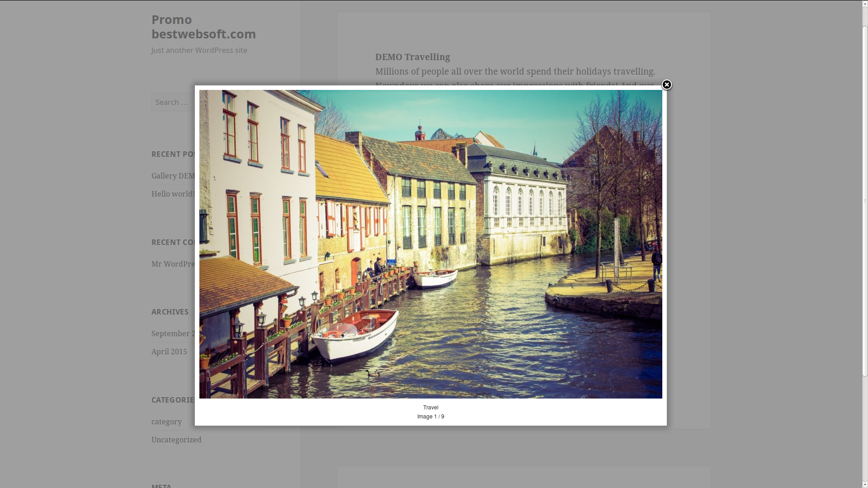Open the Gallery DEMO recent post

tap(173, 176)
